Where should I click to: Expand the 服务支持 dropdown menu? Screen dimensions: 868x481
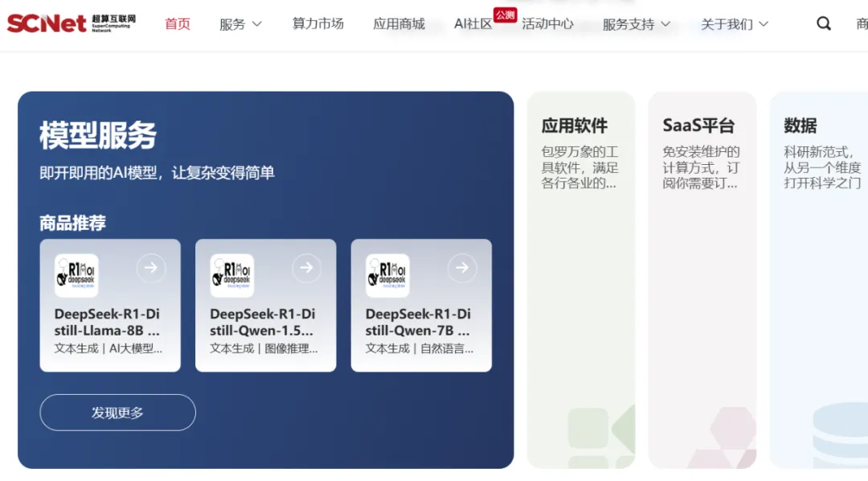coord(636,24)
